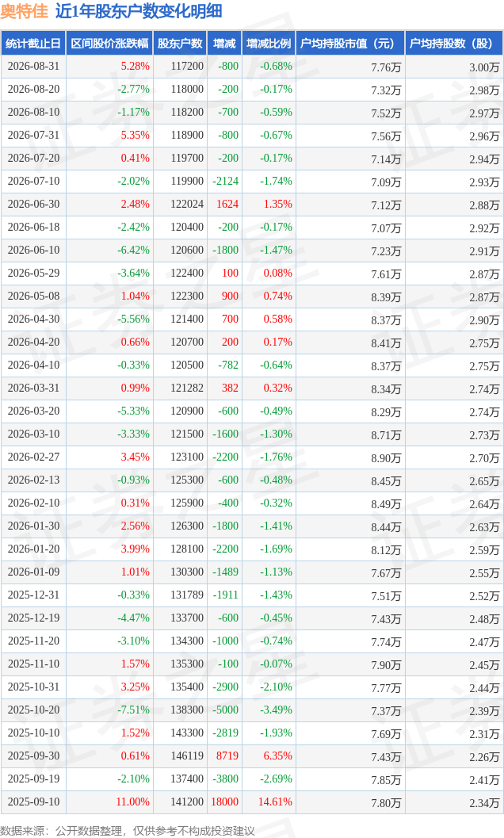This screenshot has height=838, width=504.
Task: Click the 奥特佳 stock name in title
Action: point(25,11)
